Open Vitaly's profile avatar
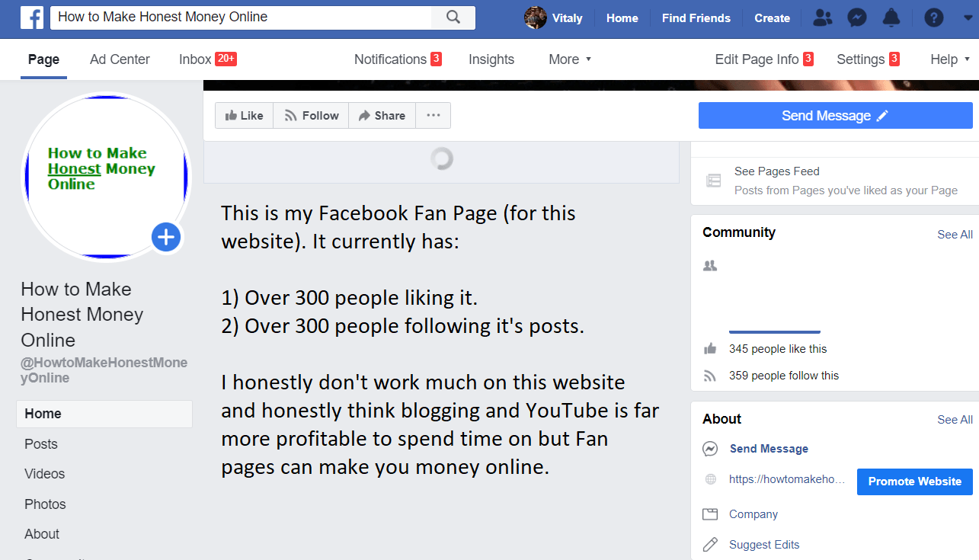 pos(536,18)
